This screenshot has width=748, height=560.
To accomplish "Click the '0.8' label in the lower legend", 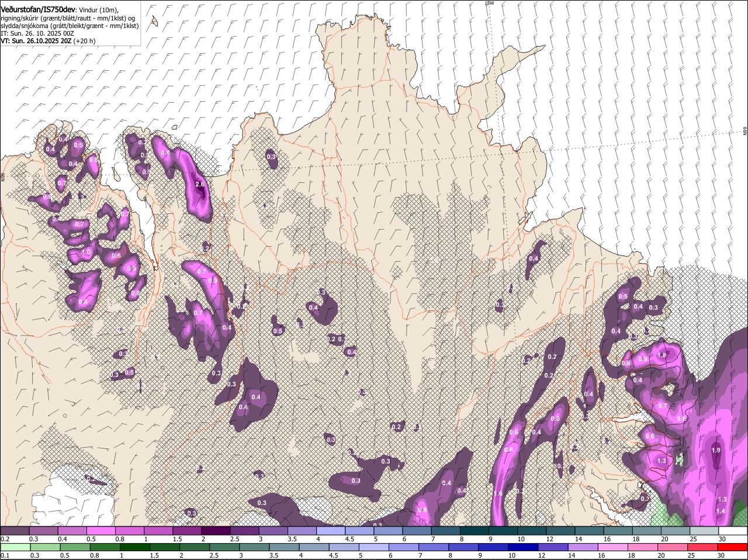I will point(94,555).
